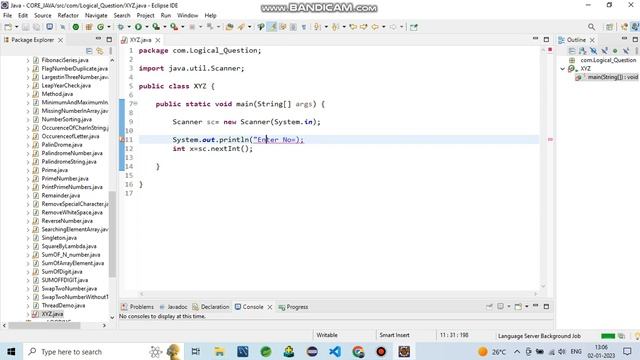640x360 pixels.
Task: Click the Search magnifier icon in toolbar
Action: tap(591, 27)
